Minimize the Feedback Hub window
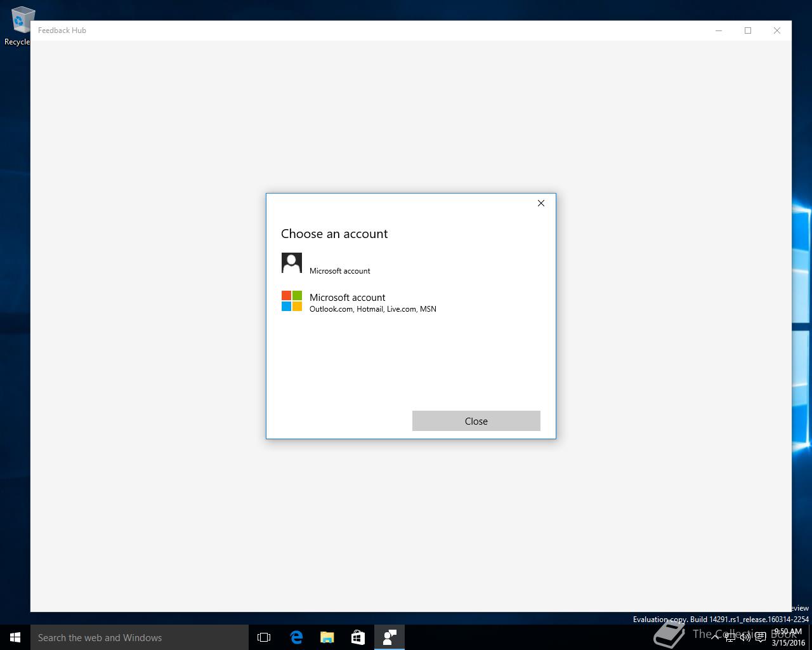This screenshot has width=812, height=650. click(719, 30)
